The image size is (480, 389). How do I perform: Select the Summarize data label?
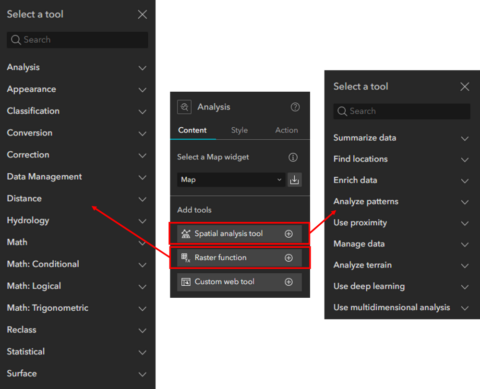click(365, 138)
